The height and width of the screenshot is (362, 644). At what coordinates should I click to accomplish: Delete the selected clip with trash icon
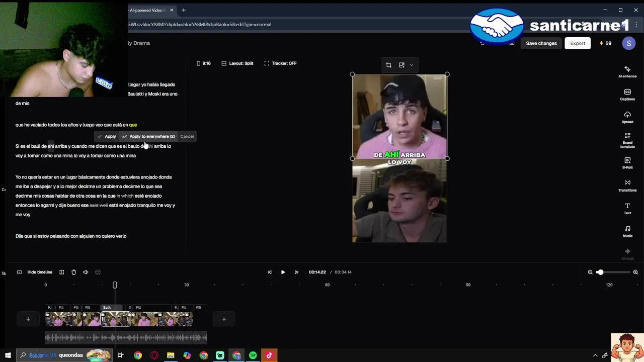(x=73, y=272)
